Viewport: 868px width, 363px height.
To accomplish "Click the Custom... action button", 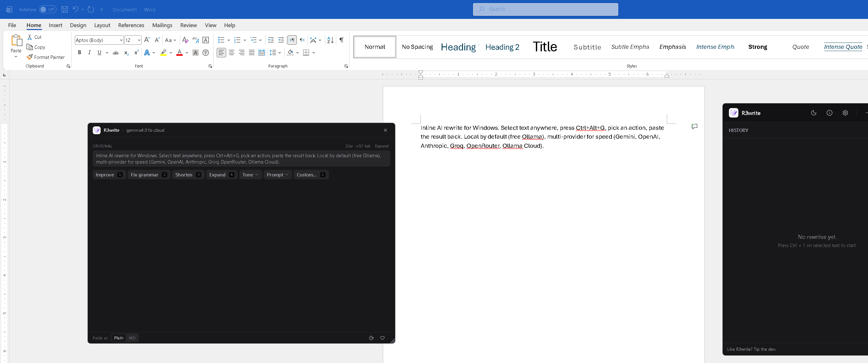I will [x=311, y=175].
